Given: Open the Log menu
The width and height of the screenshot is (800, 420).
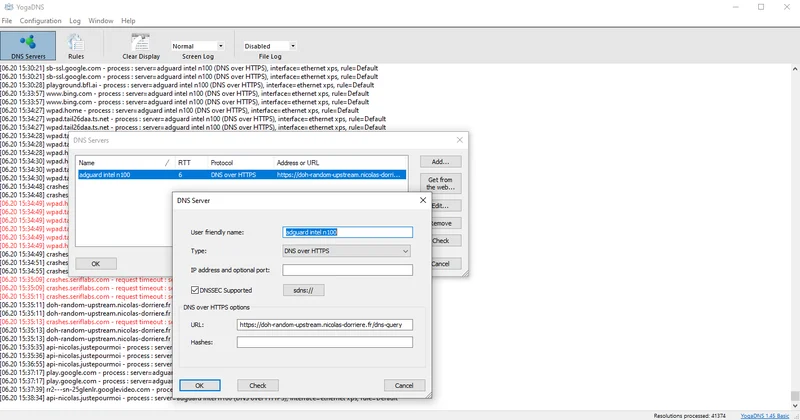Looking at the screenshot, I should tap(75, 20).
